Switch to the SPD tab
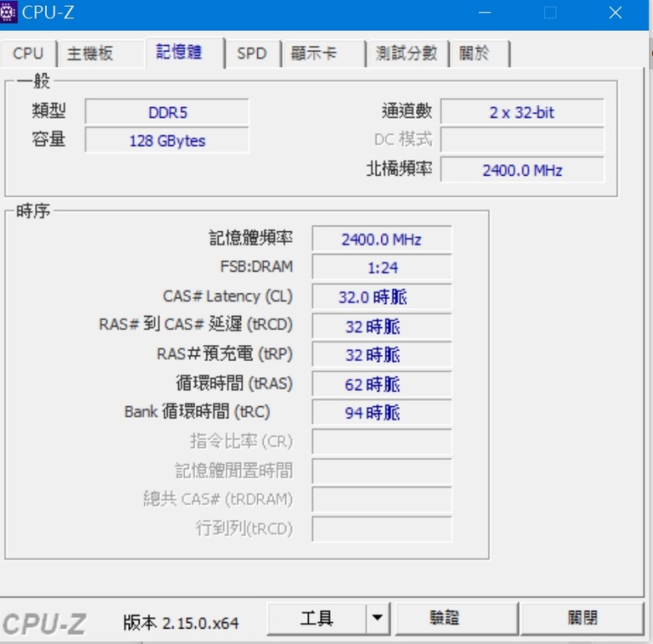The image size is (653, 644). coord(251,54)
